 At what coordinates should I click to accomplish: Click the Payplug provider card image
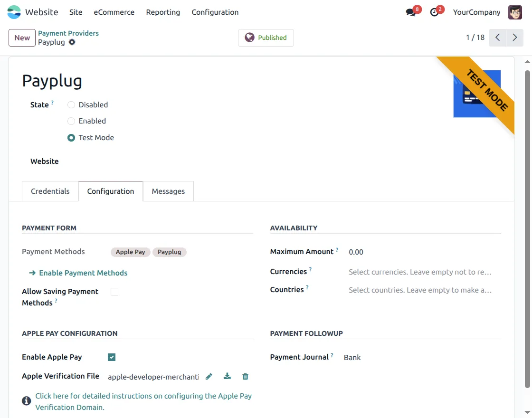pyautogui.click(x=477, y=94)
